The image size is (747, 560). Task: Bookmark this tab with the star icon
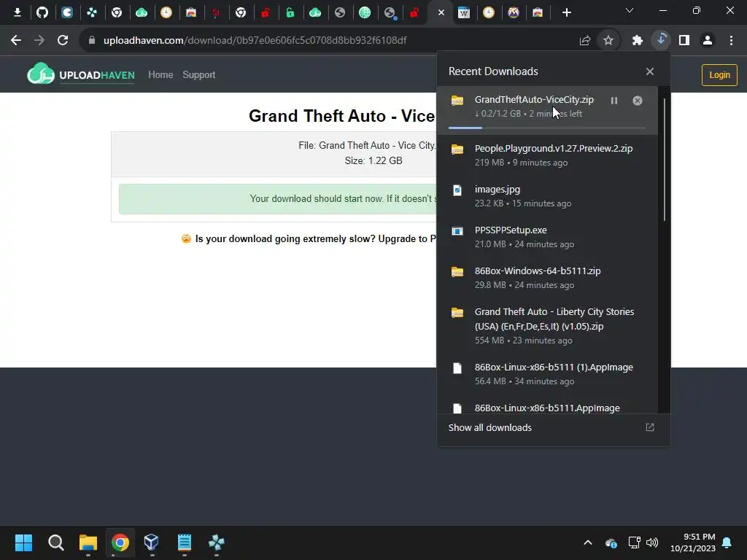point(608,41)
